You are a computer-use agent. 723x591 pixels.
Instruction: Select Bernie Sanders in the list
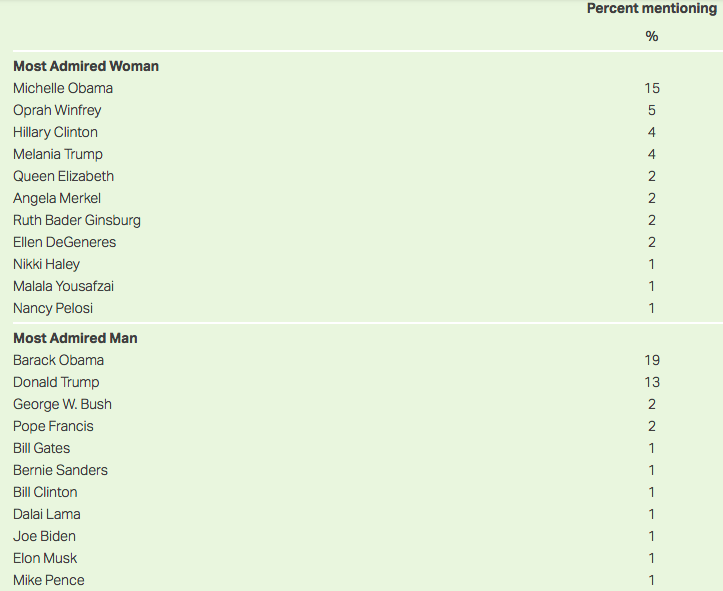click(x=60, y=470)
